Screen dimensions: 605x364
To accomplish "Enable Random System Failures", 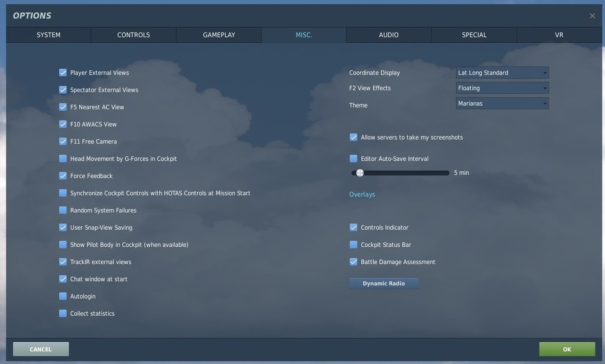I will click(x=63, y=210).
